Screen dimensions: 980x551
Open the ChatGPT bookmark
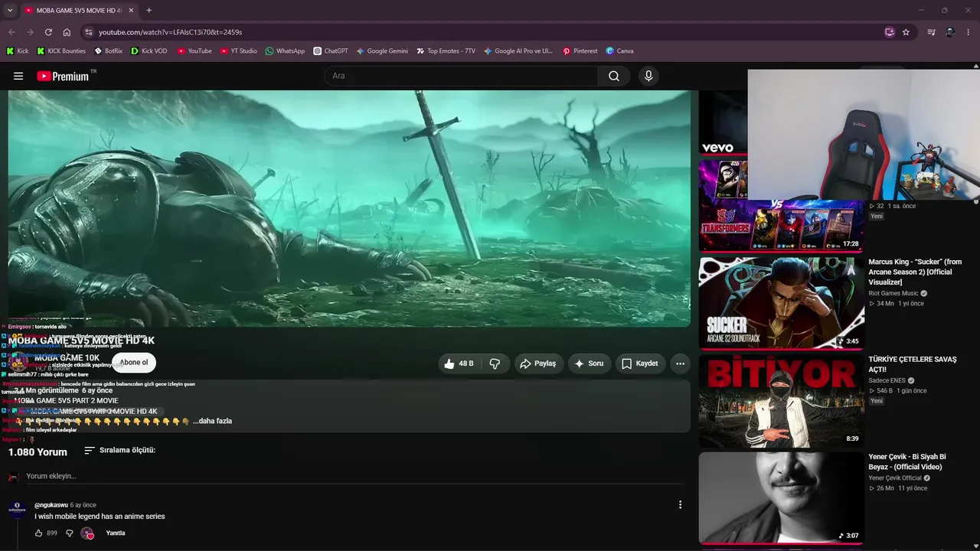pyautogui.click(x=330, y=51)
